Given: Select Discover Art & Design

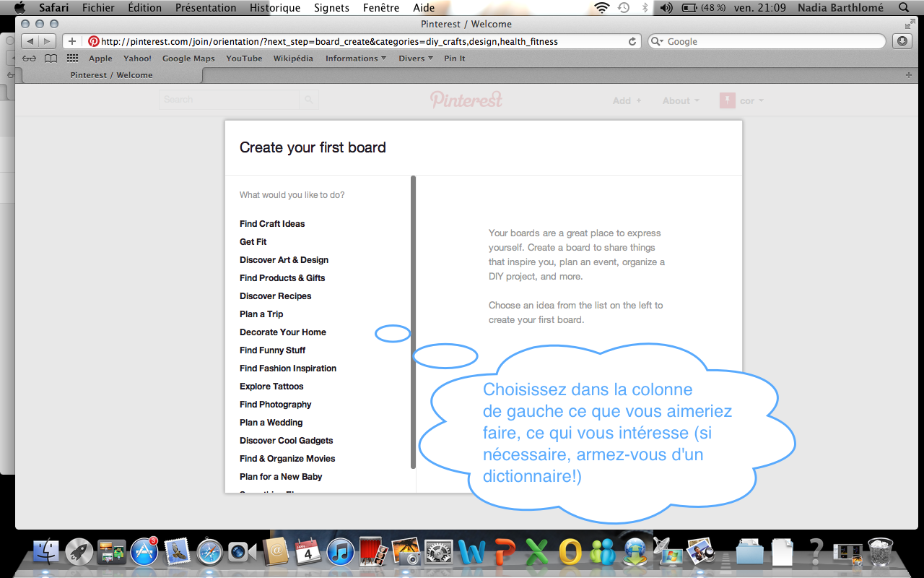Looking at the screenshot, I should (x=284, y=260).
